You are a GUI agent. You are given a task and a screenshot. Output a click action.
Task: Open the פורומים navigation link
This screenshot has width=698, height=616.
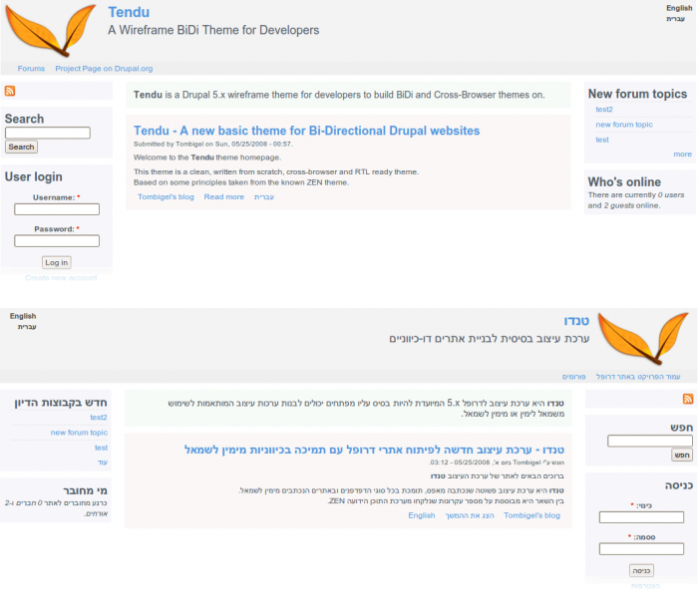coord(573,377)
